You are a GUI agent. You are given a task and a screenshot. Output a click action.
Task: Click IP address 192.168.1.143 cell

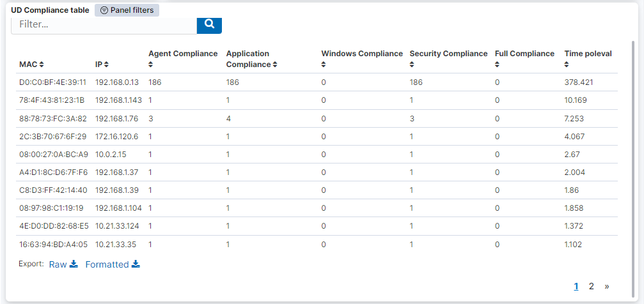[x=118, y=100]
